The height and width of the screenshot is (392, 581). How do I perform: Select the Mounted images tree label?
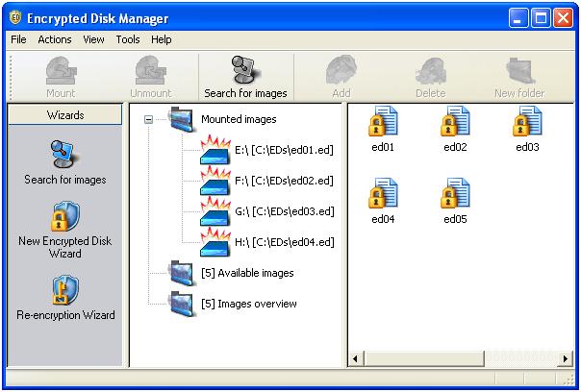(239, 119)
